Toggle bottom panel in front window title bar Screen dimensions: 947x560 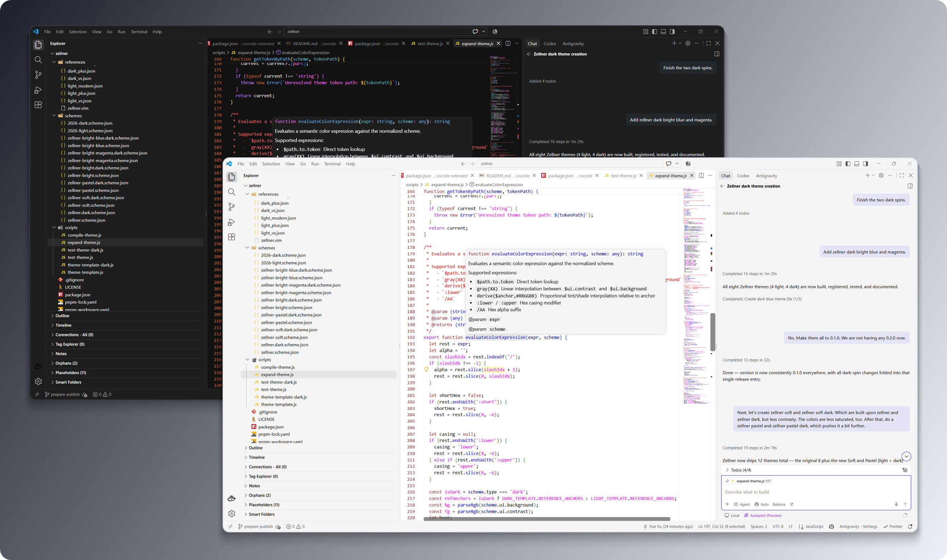[857, 164]
